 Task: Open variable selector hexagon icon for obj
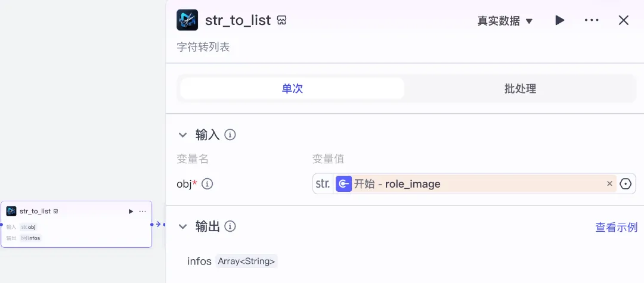point(626,184)
